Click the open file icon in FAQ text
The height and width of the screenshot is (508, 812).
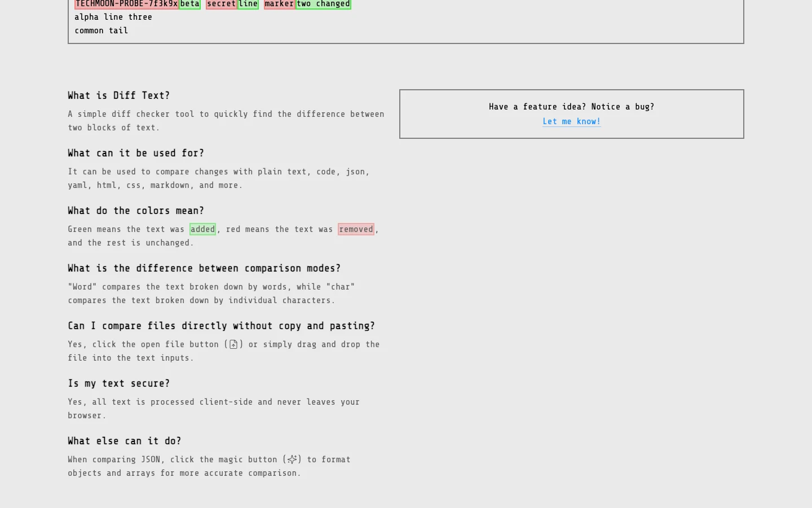tap(233, 344)
